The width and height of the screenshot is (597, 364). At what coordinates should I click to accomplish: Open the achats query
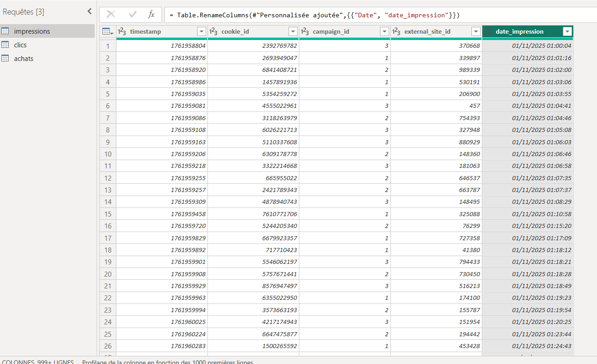click(x=24, y=59)
